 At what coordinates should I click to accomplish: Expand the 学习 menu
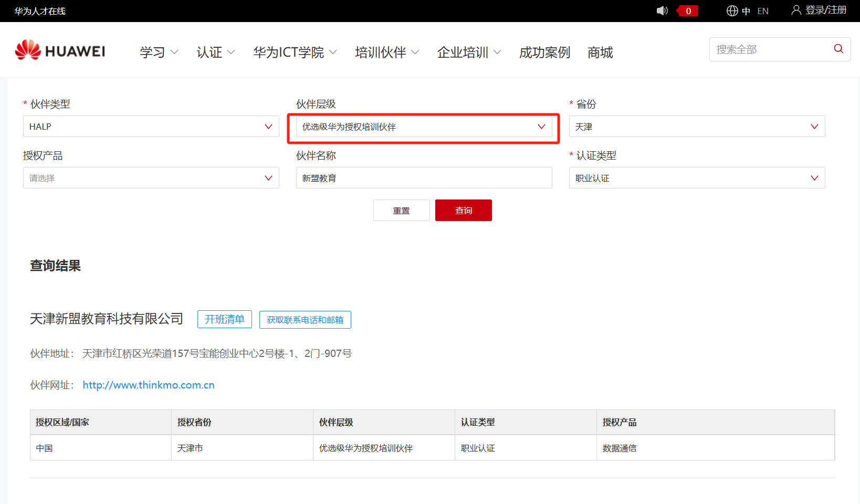(x=159, y=52)
